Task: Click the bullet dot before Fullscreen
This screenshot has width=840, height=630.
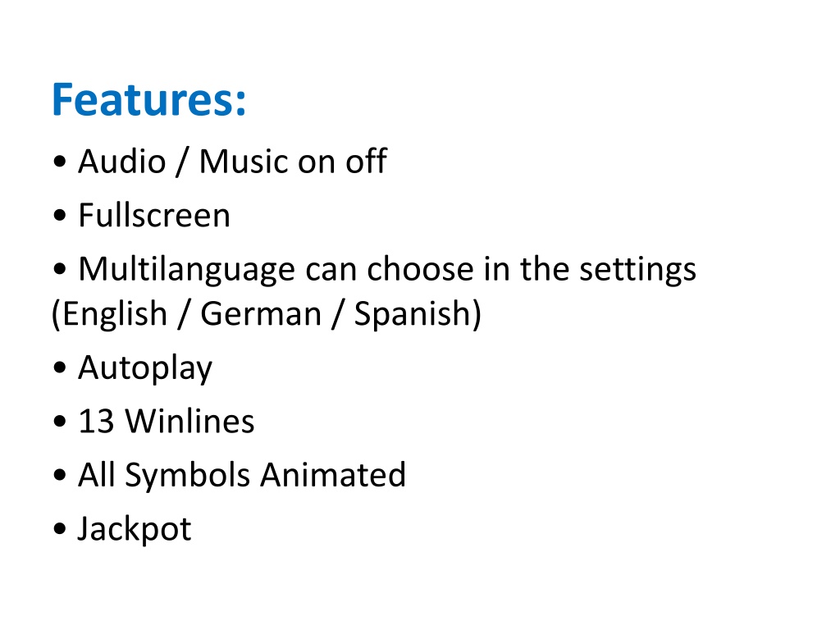Action: click(60, 216)
